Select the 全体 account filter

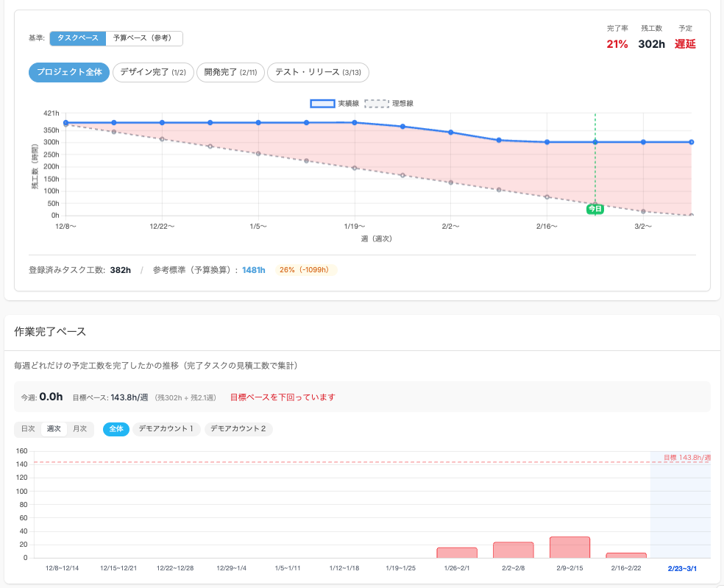pyautogui.click(x=116, y=428)
